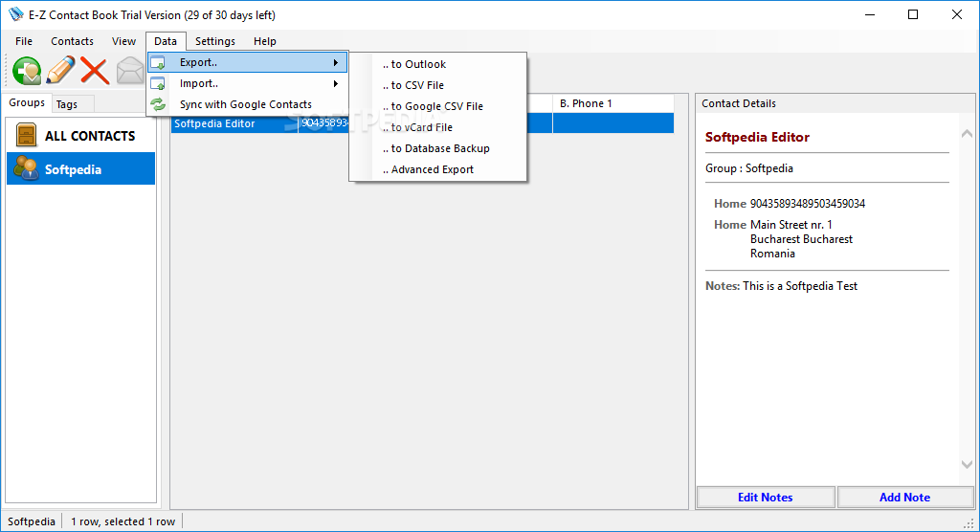Click the people icon beside Softpedia group

point(26,168)
